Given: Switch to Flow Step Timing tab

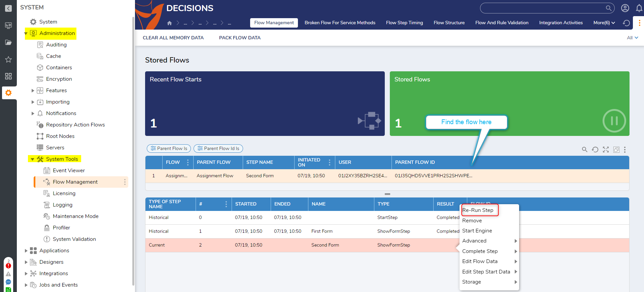Looking at the screenshot, I should click(x=404, y=23).
